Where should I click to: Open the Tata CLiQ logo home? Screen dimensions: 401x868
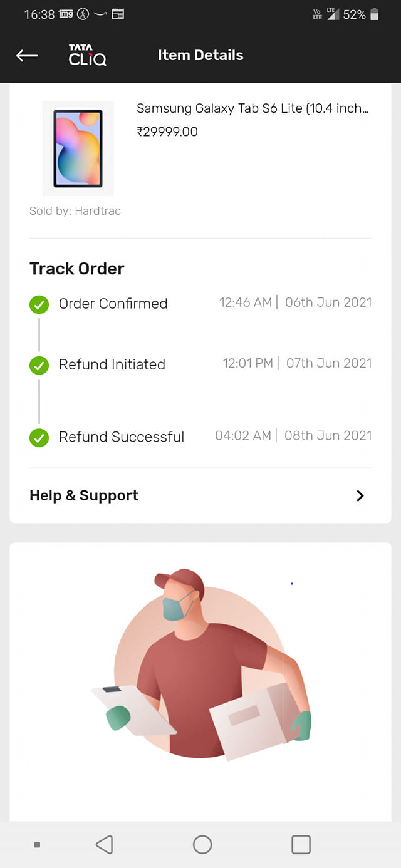tap(87, 55)
